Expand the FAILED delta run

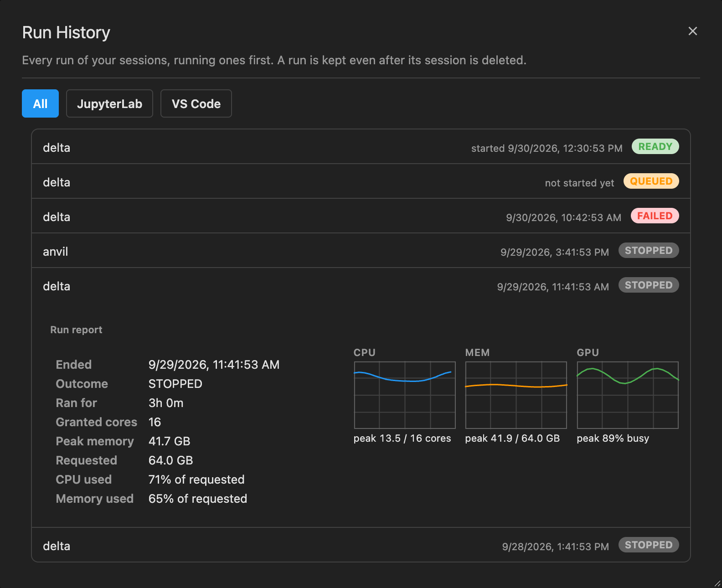(361, 216)
